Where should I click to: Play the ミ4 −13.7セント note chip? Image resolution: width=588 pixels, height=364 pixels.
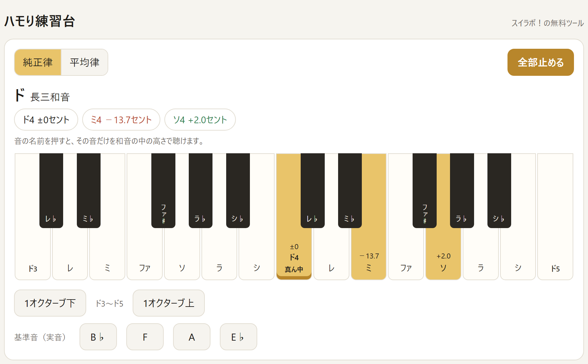click(121, 120)
